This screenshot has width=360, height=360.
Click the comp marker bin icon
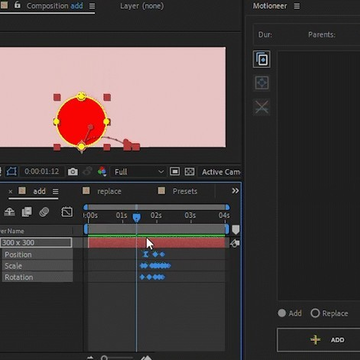235,230
